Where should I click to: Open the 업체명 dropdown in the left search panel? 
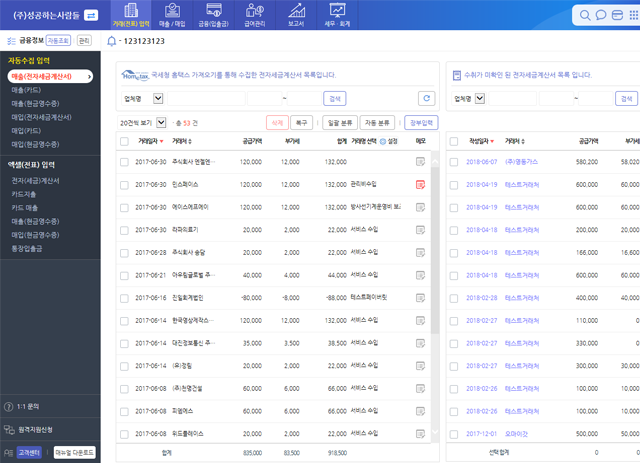[142, 98]
